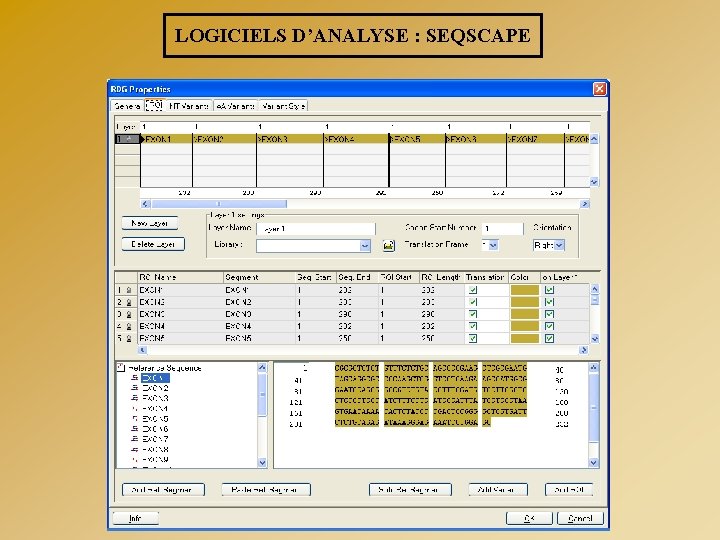Image resolution: width=720 pixels, height=540 pixels.
Task: Click the Add ROI button
Action: click(x=569, y=489)
